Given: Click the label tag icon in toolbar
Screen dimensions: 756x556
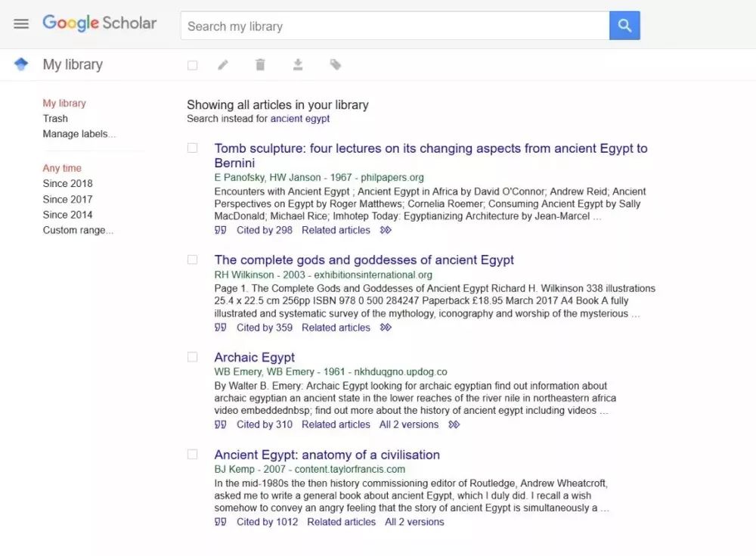Looking at the screenshot, I should pos(336,65).
